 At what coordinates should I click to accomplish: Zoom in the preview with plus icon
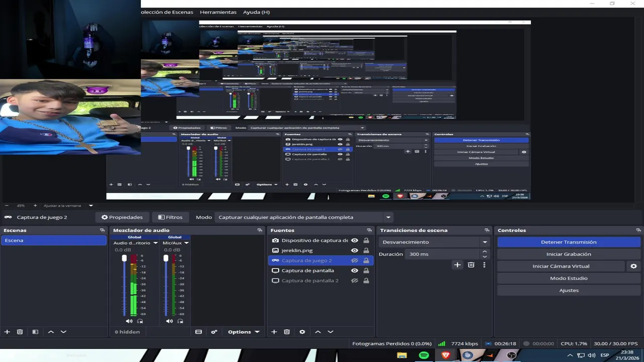point(35,206)
